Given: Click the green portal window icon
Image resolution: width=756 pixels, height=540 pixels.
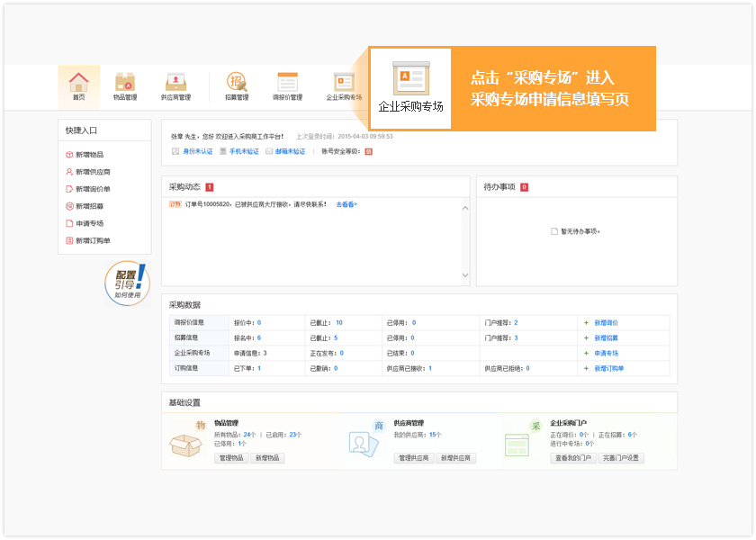Looking at the screenshot, I should click(x=517, y=445).
